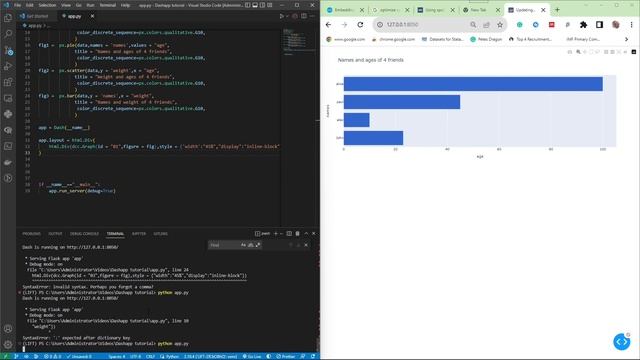This screenshot has height=360, width=640.
Task: Open the new-terminal launch profile dropdown
Action: pos(281,233)
